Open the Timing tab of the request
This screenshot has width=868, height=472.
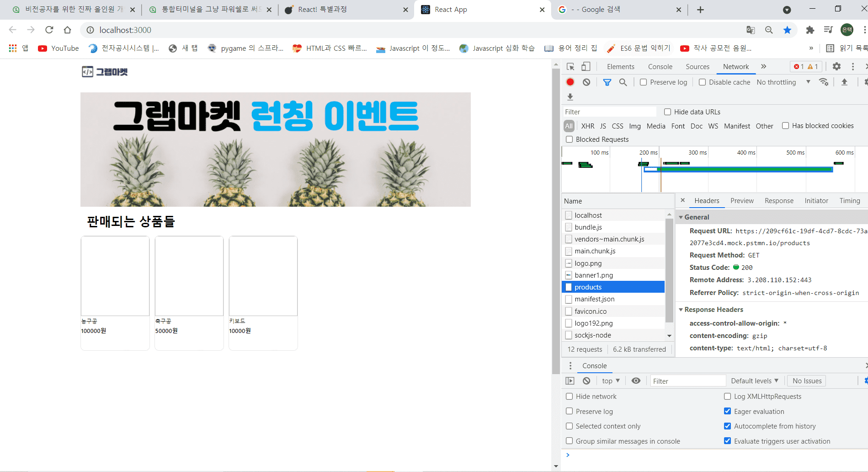[x=850, y=201]
